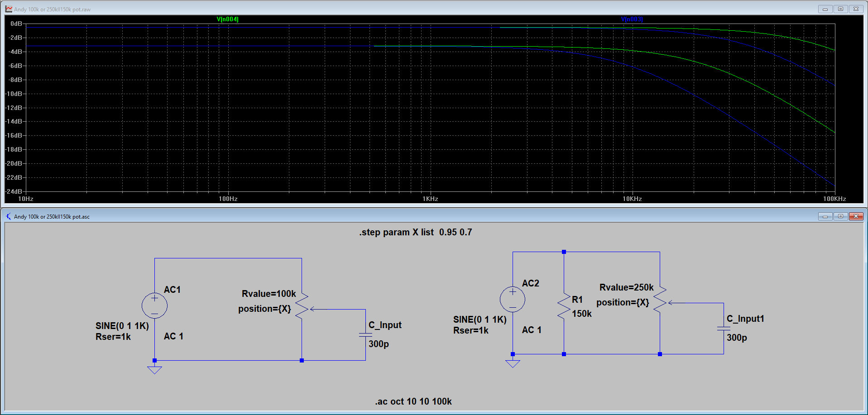Viewport: 868px width, 415px height.
Task: Click SINE(0 1 1K) text of AC2
Action: tap(480, 320)
